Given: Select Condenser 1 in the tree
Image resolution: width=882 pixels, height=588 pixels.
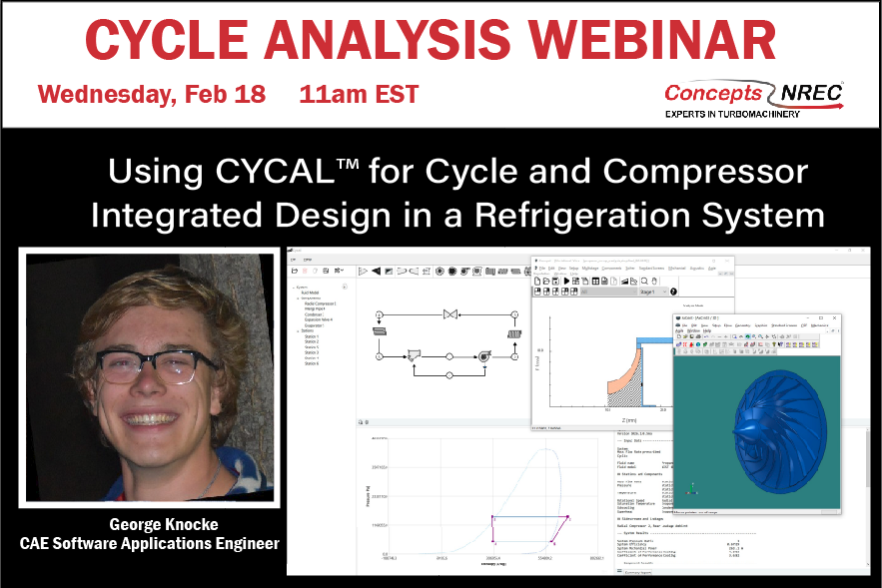Looking at the screenshot, I should tap(314, 314).
